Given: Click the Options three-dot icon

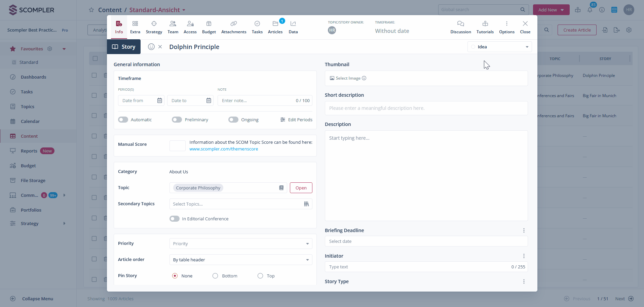Looking at the screenshot, I should click(506, 24).
